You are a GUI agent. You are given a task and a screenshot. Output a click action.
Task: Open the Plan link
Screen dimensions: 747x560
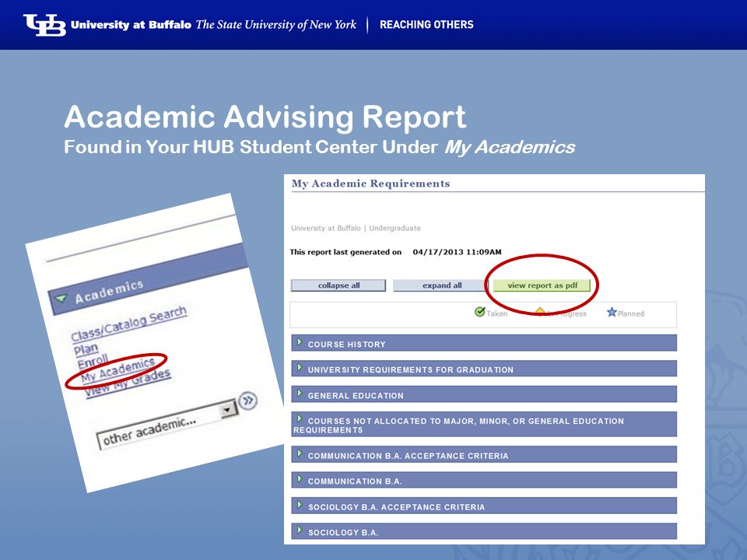click(x=86, y=349)
